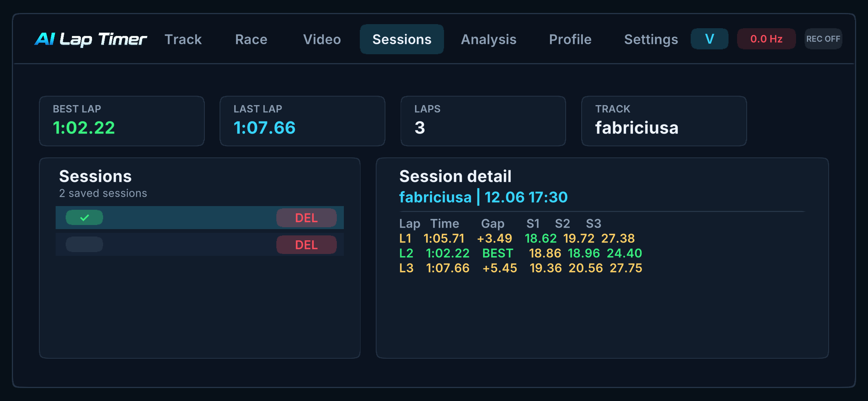Viewport: 868px width, 401px height.
Task: Click the L3 time 1:07.66 in table
Action: (448, 268)
